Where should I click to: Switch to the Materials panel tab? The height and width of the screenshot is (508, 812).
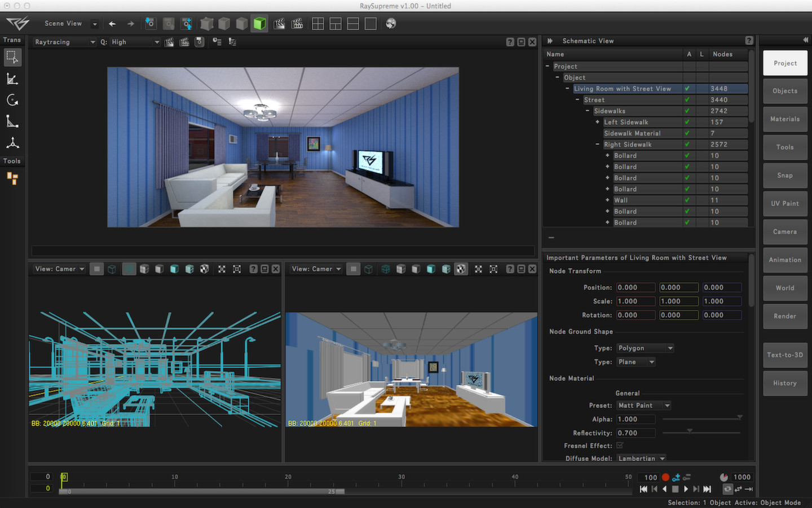pos(784,119)
